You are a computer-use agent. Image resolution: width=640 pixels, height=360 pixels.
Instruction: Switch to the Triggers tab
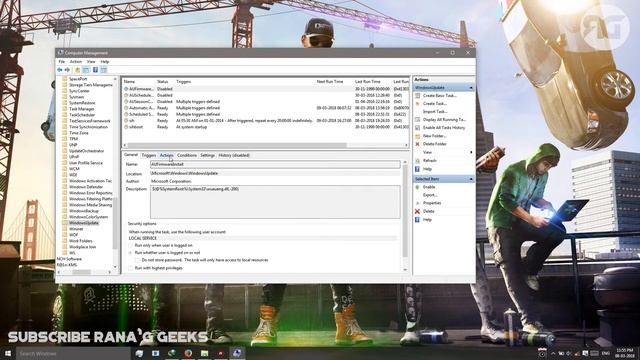[x=149, y=156]
